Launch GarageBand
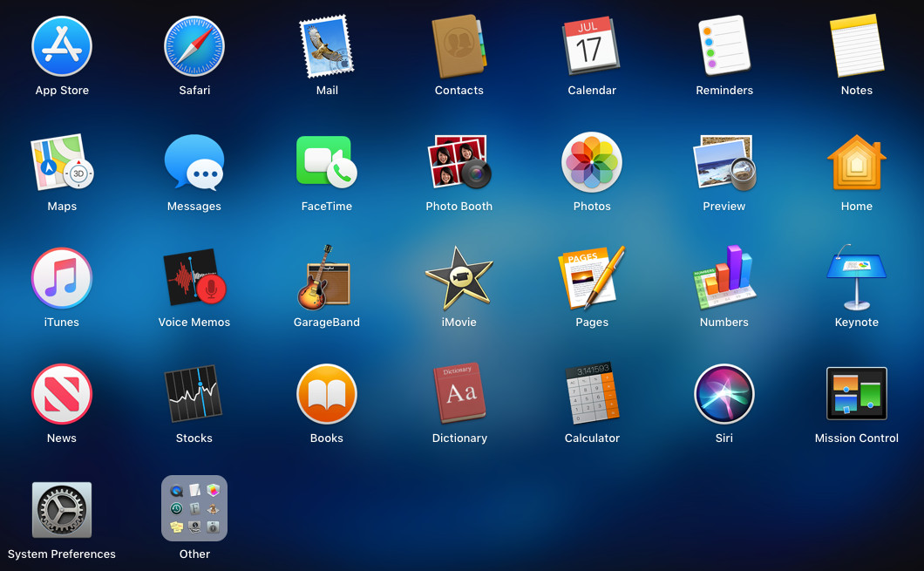924x571 pixels. point(324,277)
